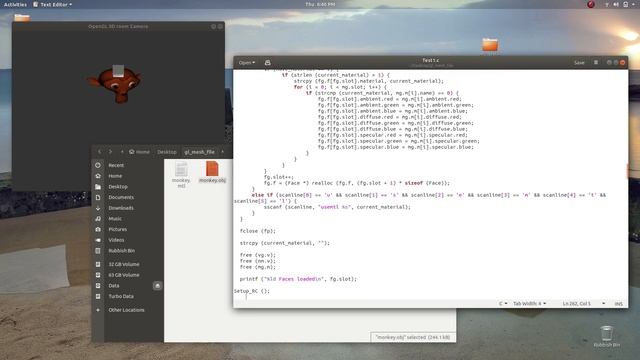Go back in the Files window
Viewport: 640px width, 360px height.
pyautogui.click(x=100, y=152)
